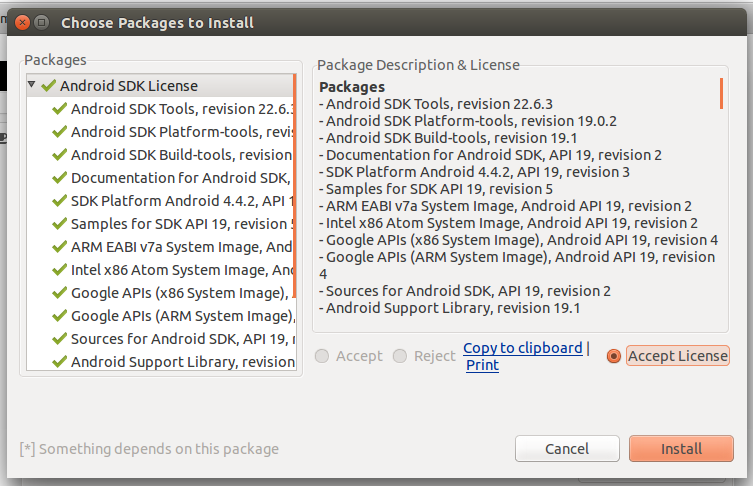This screenshot has height=486, width=753.
Task: Select SDK Platform Android 4.4.2 package
Action: (180, 201)
